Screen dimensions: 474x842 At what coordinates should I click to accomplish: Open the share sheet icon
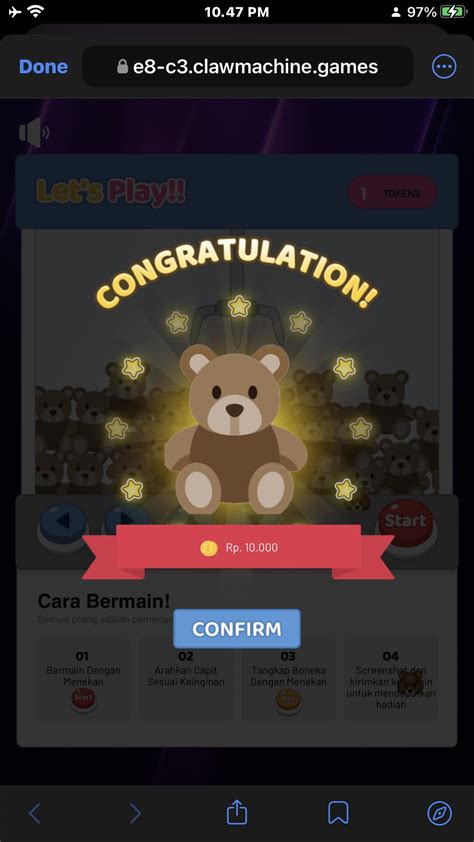click(x=237, y=812)
